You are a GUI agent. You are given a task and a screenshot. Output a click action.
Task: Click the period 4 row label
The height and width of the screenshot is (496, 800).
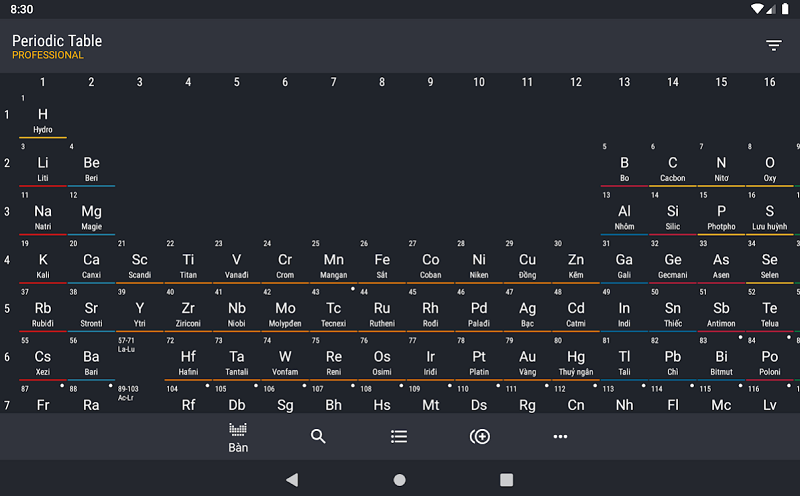7,260
